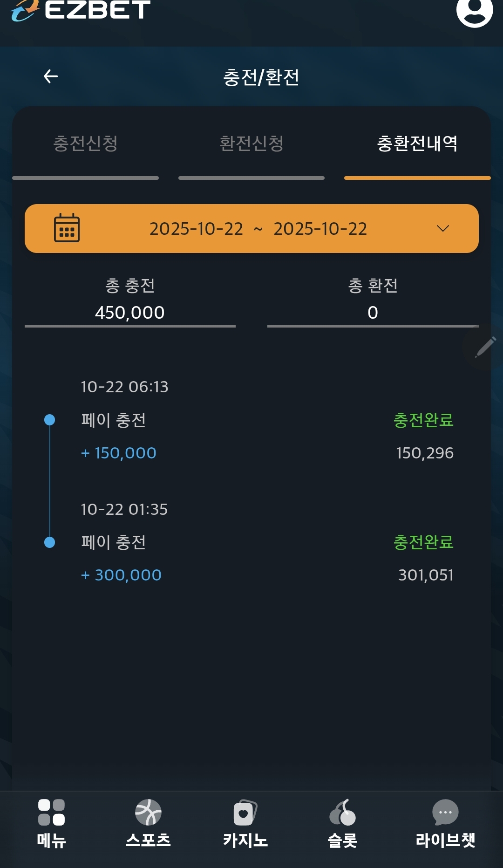The height and width of the screenshot is (868, 503).
Task: Open the 06:13 페이 충전 entry
Action: (114, 420)
